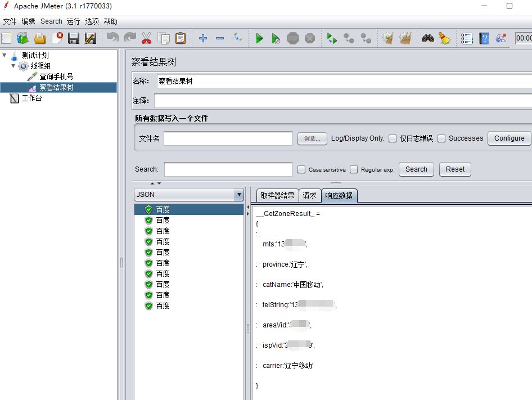Open the JSON renderer dropdown
Image resolution: width=532 pixels, height=400 pixels.
[x=239, y=195]
